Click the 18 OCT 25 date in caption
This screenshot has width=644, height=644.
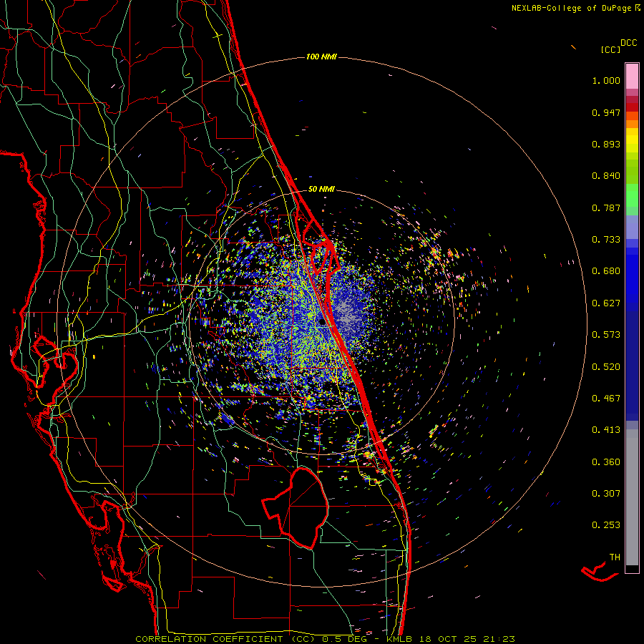point(448,639)
